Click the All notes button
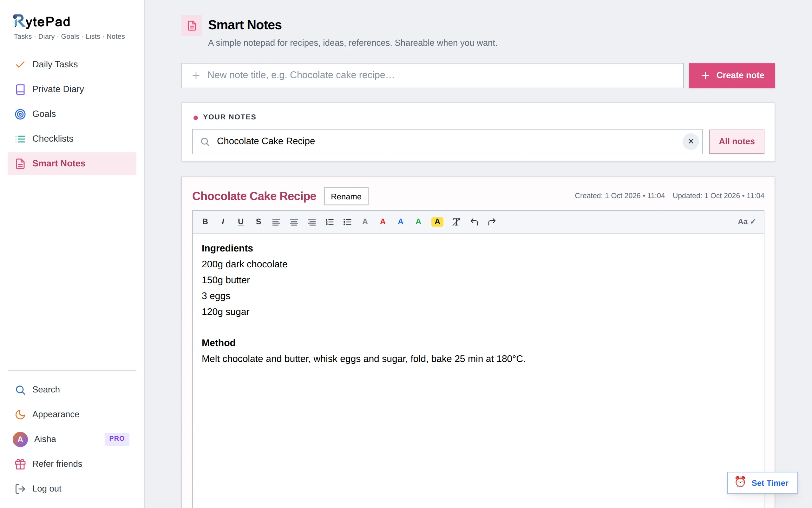The width and height of the screenshot is (812, 508). click(737, 142)
